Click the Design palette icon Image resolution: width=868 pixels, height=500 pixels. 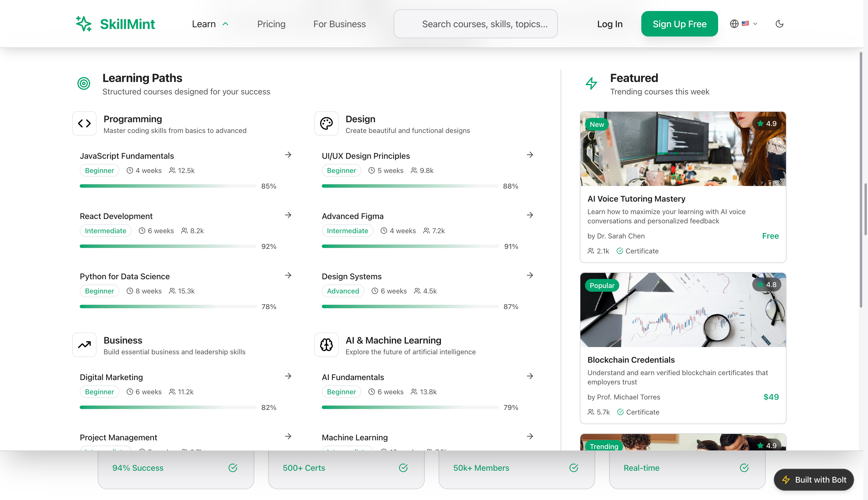click(x=326, y=123)
